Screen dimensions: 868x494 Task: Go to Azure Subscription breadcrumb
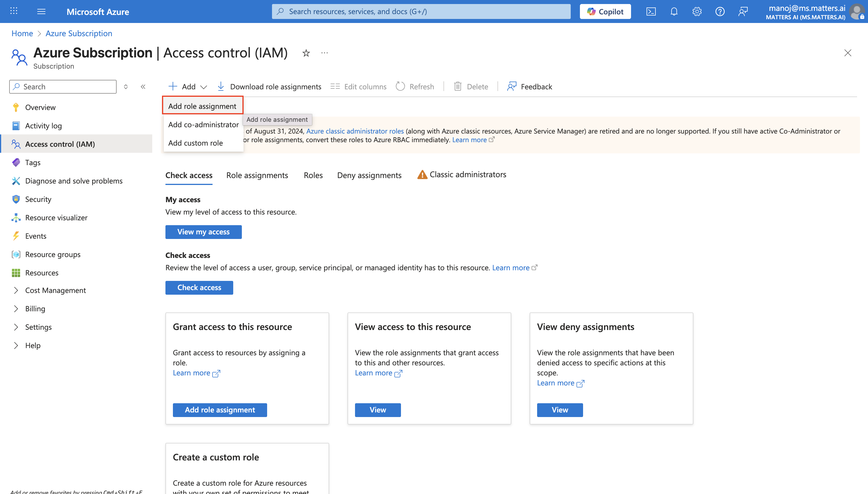[79, 33]
